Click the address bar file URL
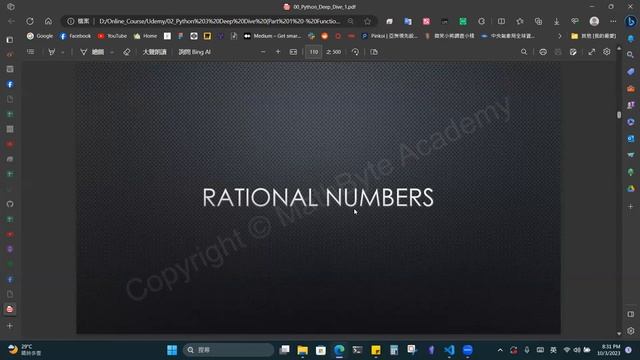 click(220, 21)
